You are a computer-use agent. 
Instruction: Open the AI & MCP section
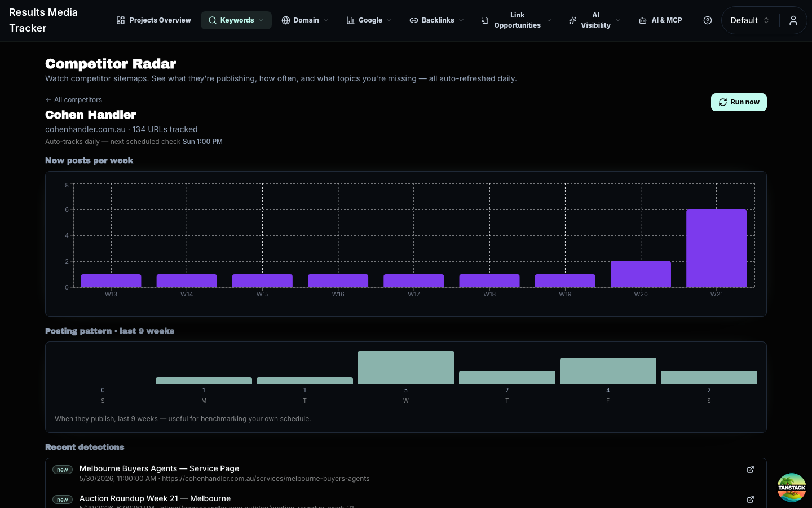660,20
